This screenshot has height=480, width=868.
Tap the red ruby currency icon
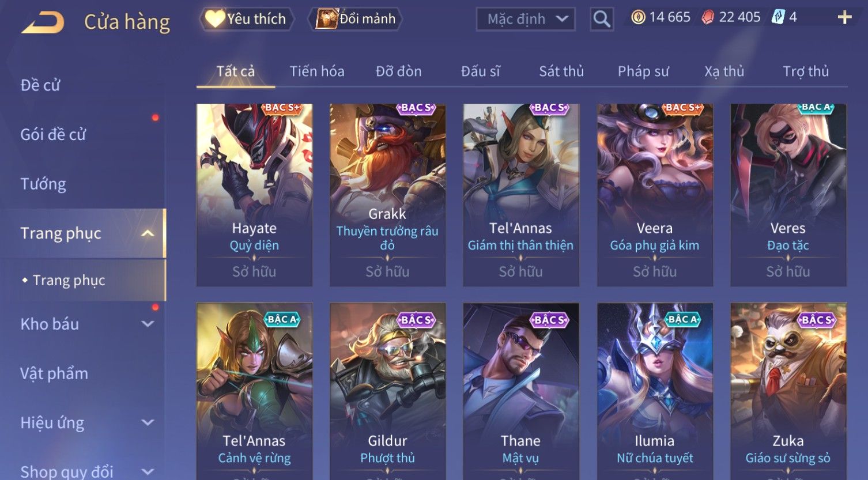click(708, 17)
